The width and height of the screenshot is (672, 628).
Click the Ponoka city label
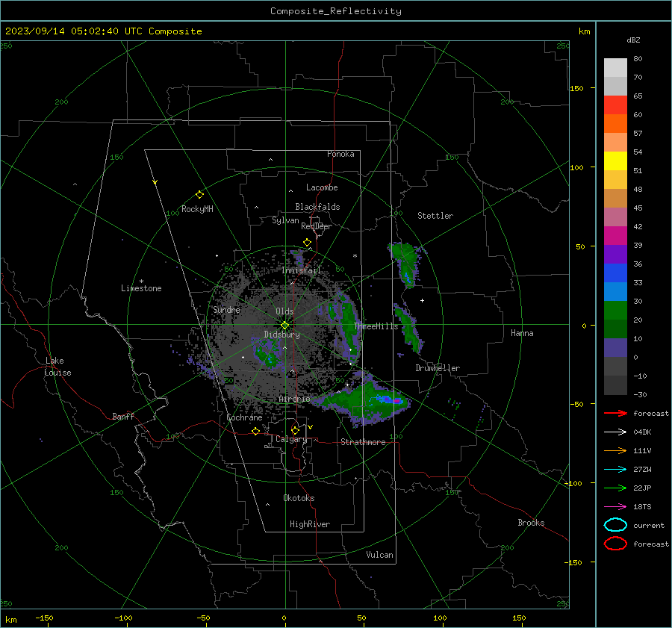pos(340,154)
